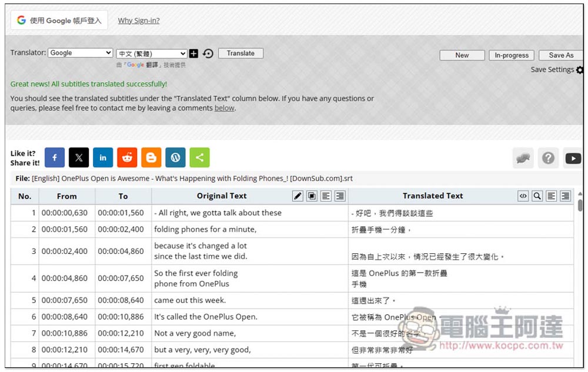The image size is (588, 372).
Task: Click cell 'Not a very good name,'
Action: (250, 333)
